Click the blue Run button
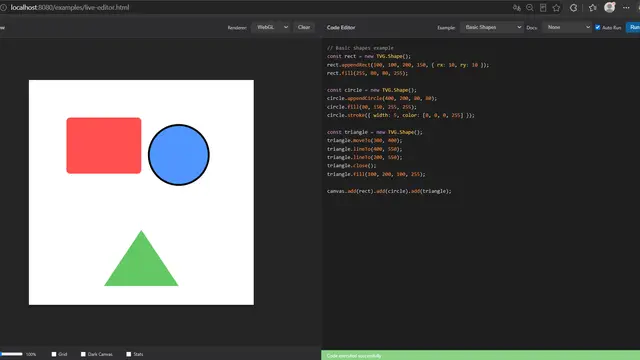This screenshot has width=640, height=360. [633, 27]
